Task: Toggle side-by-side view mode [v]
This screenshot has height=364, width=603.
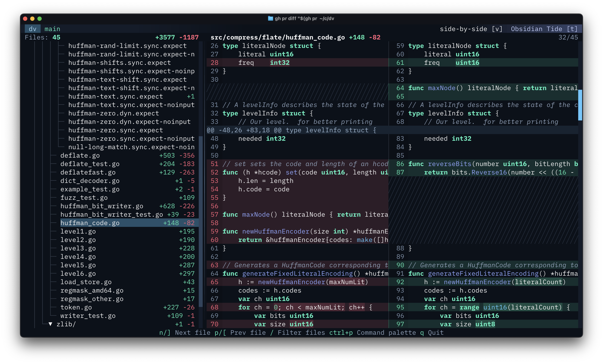Action: (x=471, y=29)
